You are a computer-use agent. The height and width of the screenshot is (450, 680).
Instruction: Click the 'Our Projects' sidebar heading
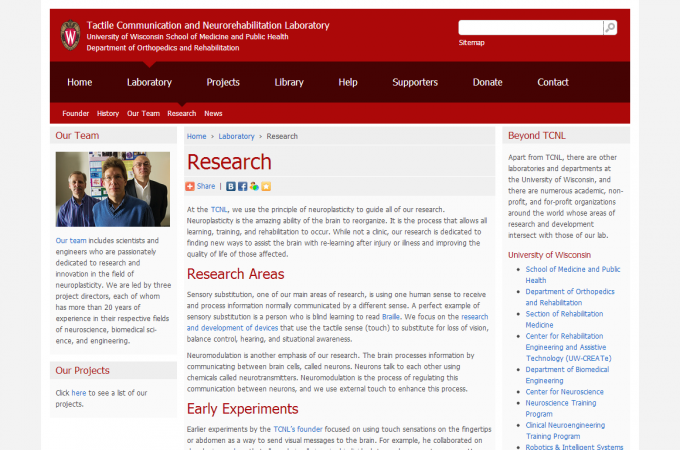(82, 371)
